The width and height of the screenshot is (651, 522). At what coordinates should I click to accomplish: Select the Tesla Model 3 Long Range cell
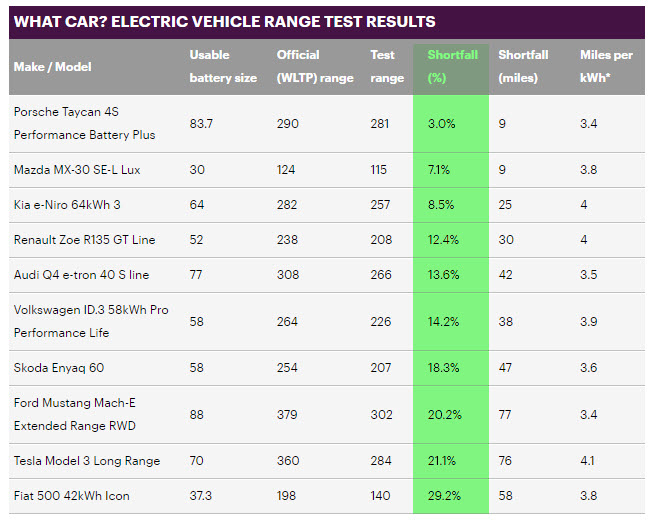87,461
